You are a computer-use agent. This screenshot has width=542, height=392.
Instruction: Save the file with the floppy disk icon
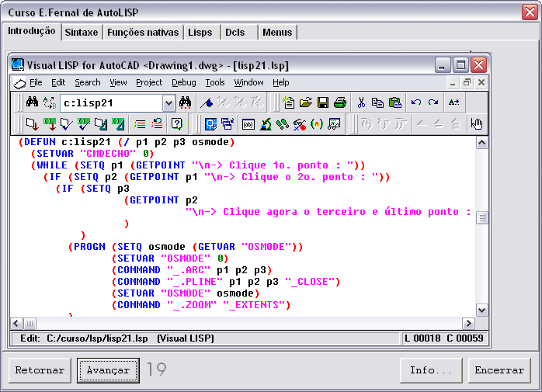coord(323,102)
